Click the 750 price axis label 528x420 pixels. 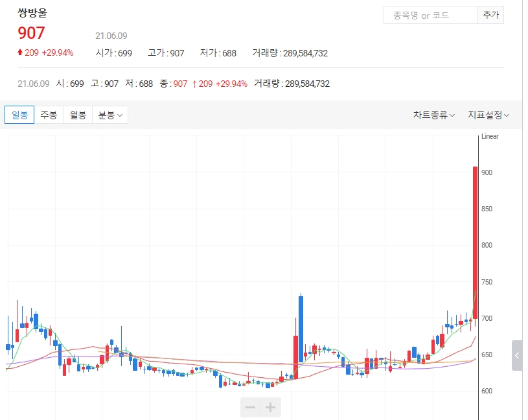[487, 282]
